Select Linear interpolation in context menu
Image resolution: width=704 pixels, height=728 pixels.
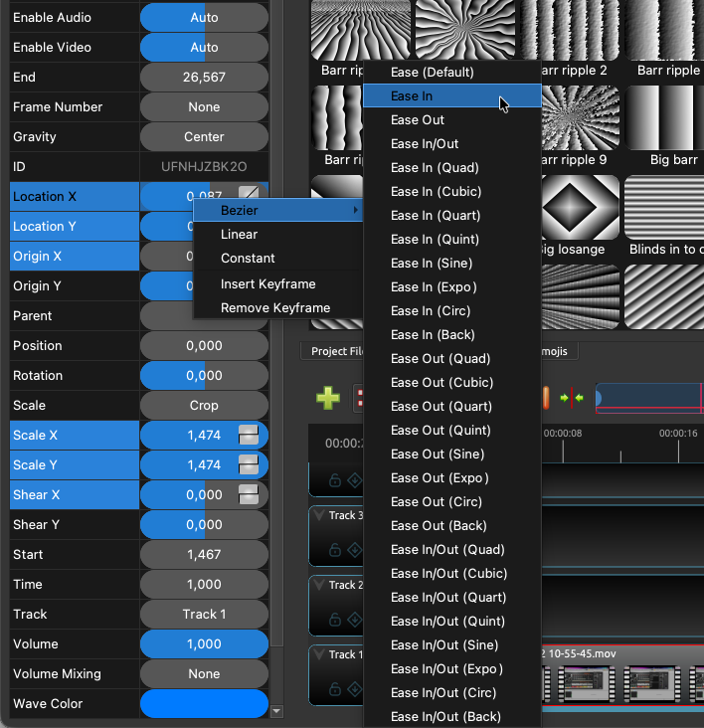[x=240, y=235]
